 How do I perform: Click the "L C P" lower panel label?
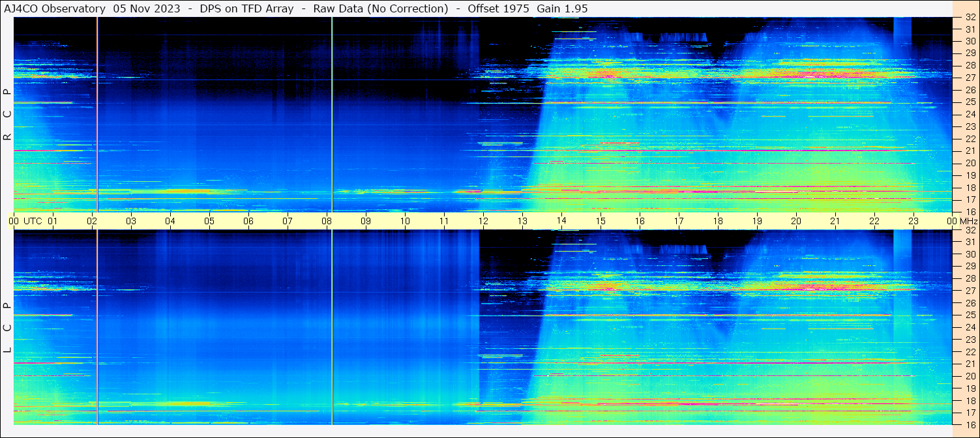[7, 328]
